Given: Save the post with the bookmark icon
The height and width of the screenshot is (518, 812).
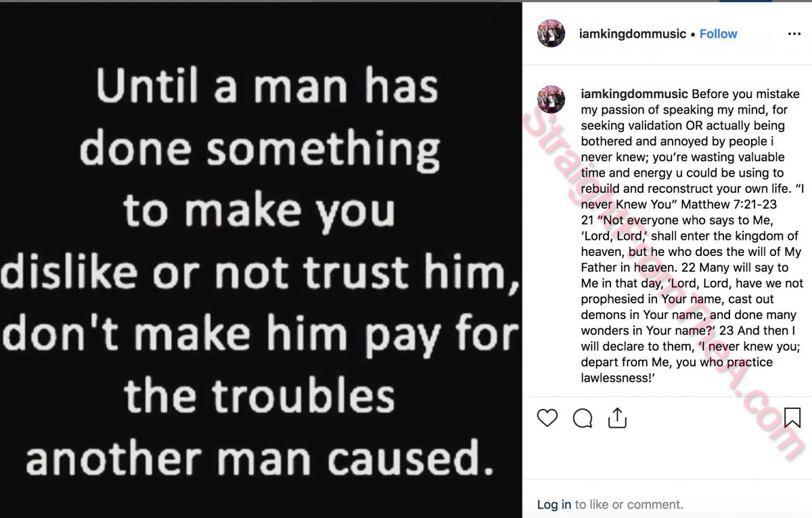Looking at the screenshot, I should click(792, 418).
